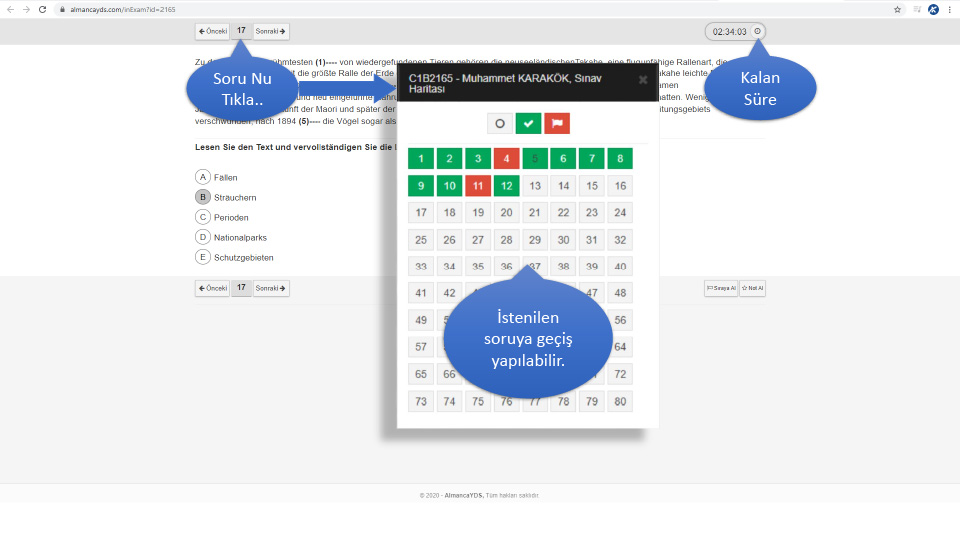Jump to red flagged question 11
This screenshot has height=540, width=960.
(478, 186)
